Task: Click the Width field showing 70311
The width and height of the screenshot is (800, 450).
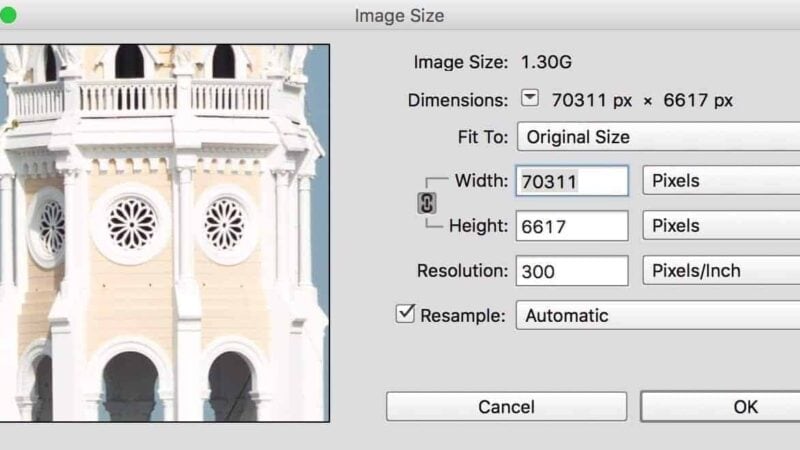Action: (x=572, y=181)
